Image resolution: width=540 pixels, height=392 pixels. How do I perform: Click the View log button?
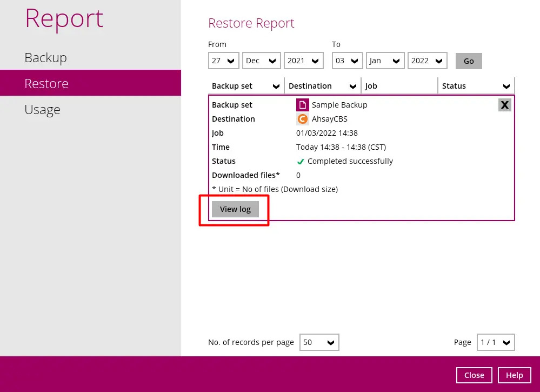(235, 209)
